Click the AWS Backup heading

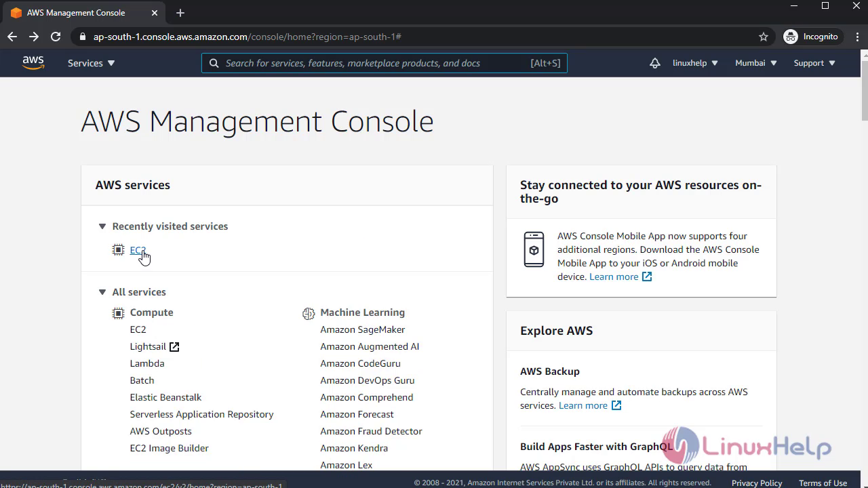(550, 371)
